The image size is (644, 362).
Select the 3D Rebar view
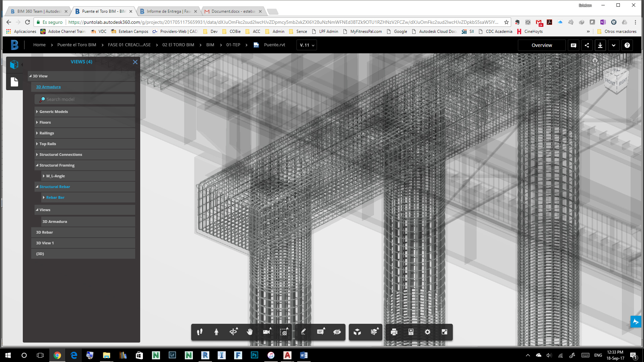[45, 232]
